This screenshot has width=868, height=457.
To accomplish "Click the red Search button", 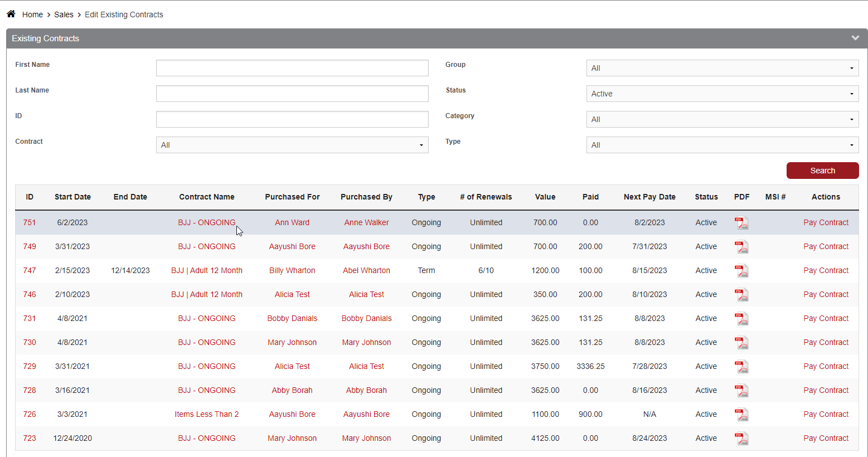I will click(822, 171).
